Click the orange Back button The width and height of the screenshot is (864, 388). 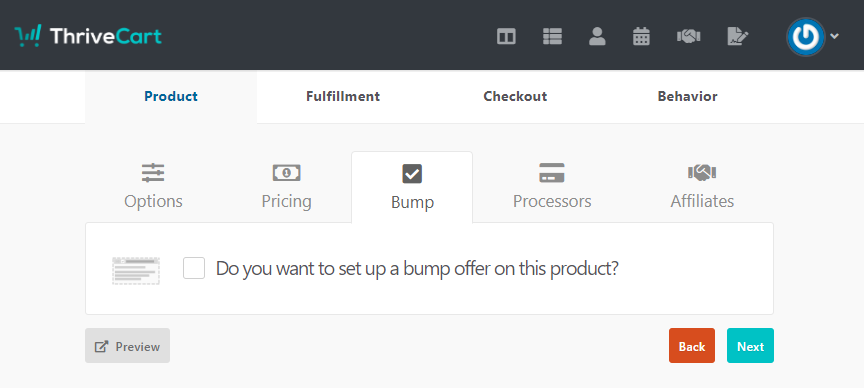(x=692, y=346)
